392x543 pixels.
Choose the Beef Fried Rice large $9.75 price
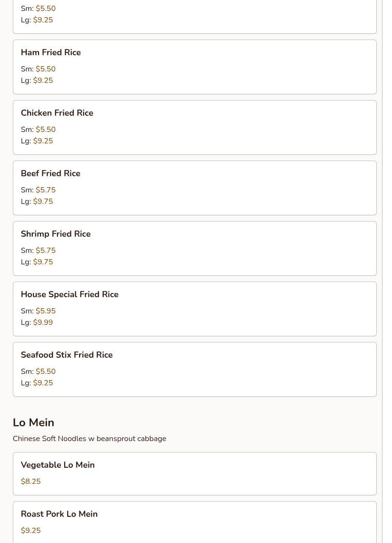pyautogui.click(x=43, y=201)
